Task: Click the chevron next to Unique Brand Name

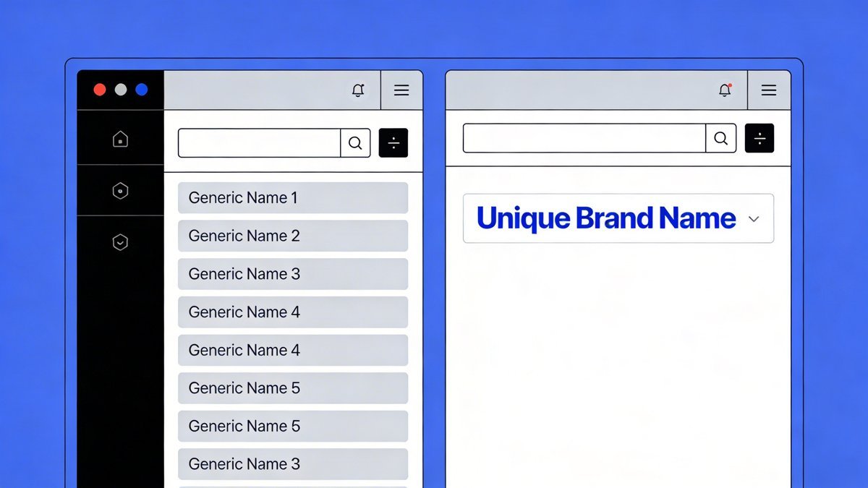Action: pyautogui.click(x=754, y=218)
